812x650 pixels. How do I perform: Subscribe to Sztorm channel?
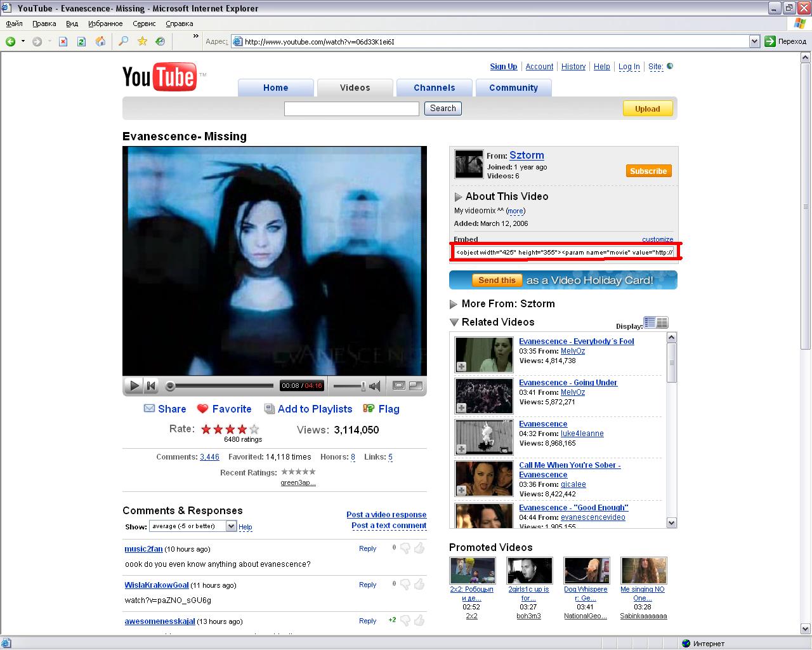click(x=648, y=171)
